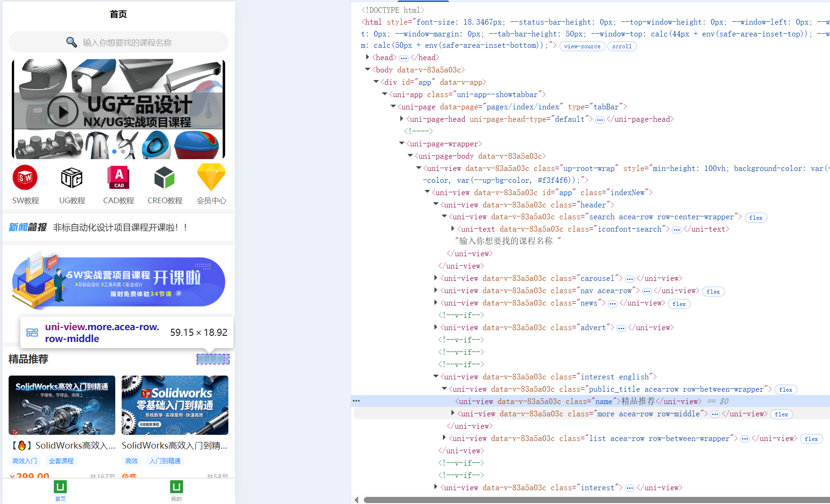Open the SW实战营项目课程 开课啦 advert banner

click(x=118, y=280)
